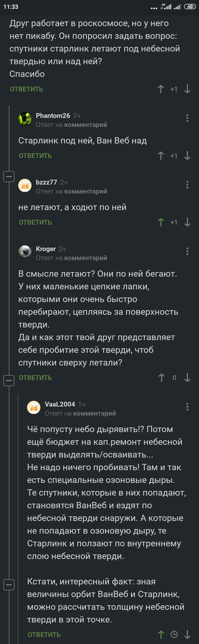Screen dimensions: 199x644
Task: Open the three-dot menu on Kroger's comment
Action: 187,251
